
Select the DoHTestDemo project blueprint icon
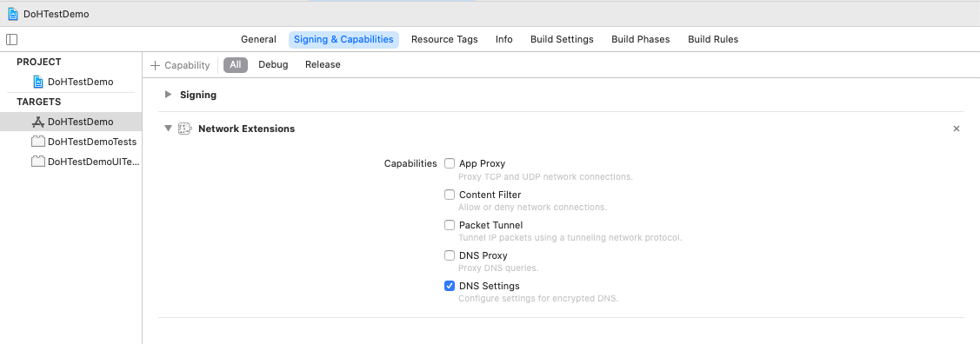[38, 82]
